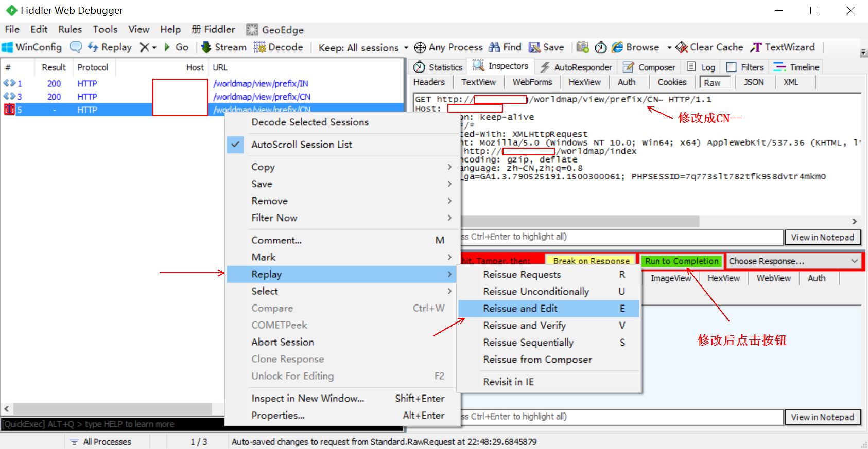Click the comment speech bubble icon
The image size is (868, 449).
tap(76, 47)
